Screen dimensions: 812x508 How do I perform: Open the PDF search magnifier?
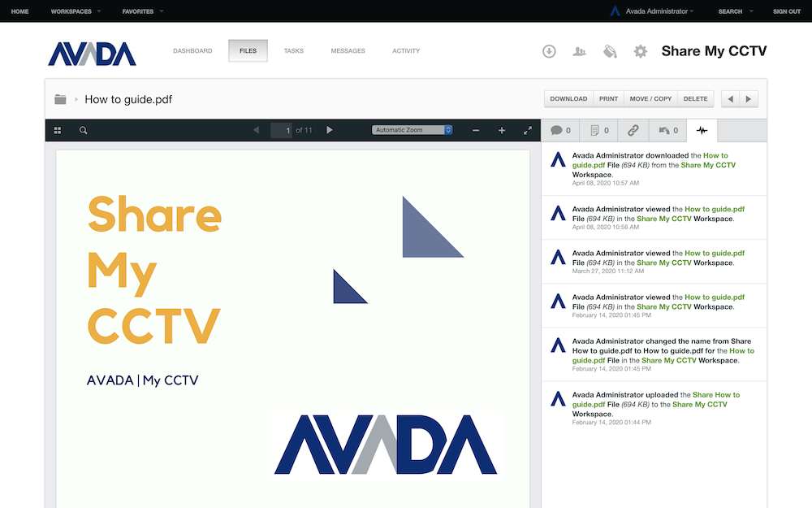click(83, 130)
